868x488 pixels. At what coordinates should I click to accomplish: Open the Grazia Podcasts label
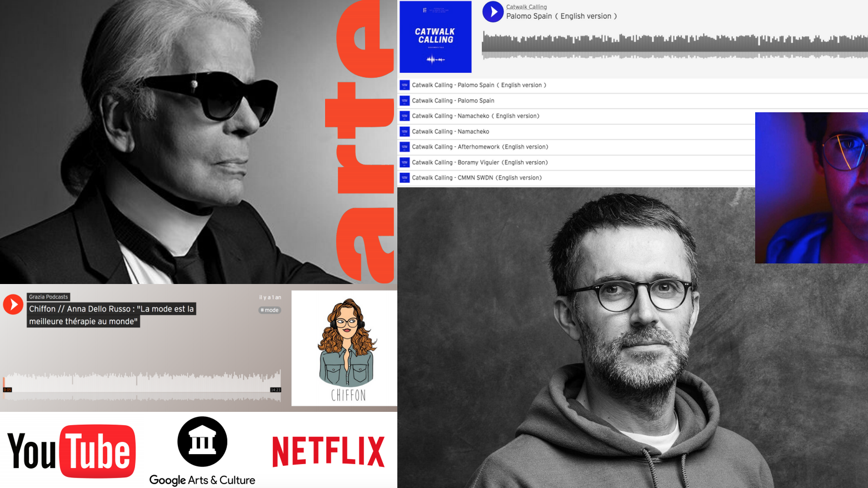point(48,297)
